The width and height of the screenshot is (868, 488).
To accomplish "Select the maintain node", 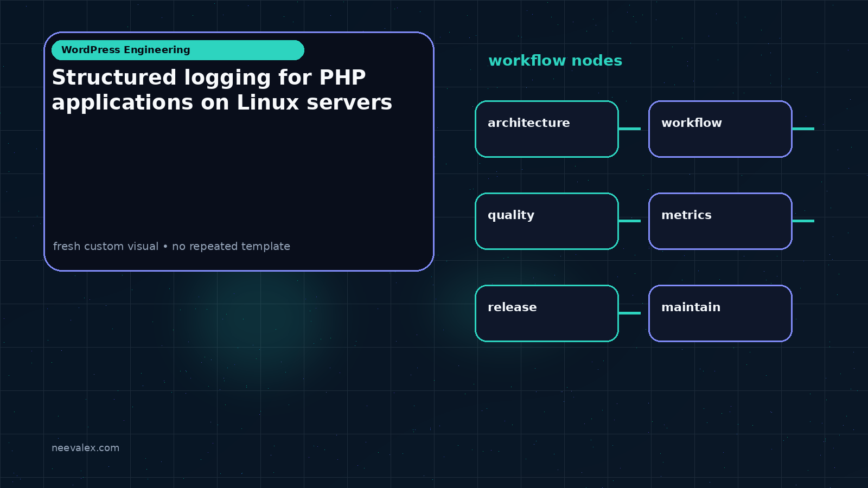I will click(x=720, y=313).
